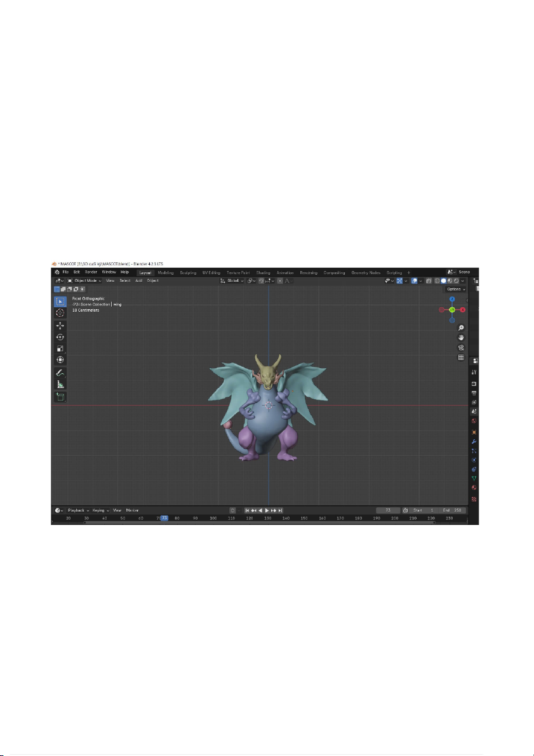Select the Measure tool
Screen dimensions: 534x756
coord(60,384)
